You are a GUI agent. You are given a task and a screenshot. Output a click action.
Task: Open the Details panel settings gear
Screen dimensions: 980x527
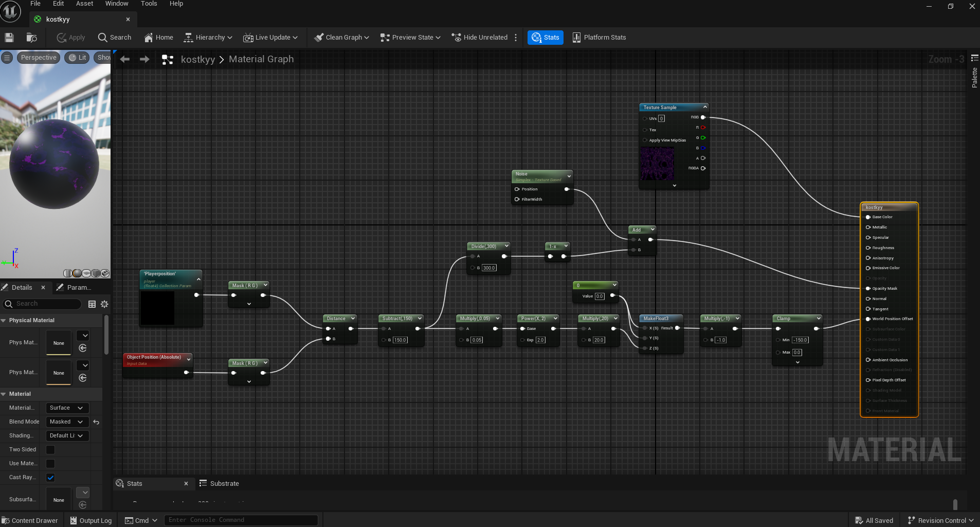(x=104, y=304)
